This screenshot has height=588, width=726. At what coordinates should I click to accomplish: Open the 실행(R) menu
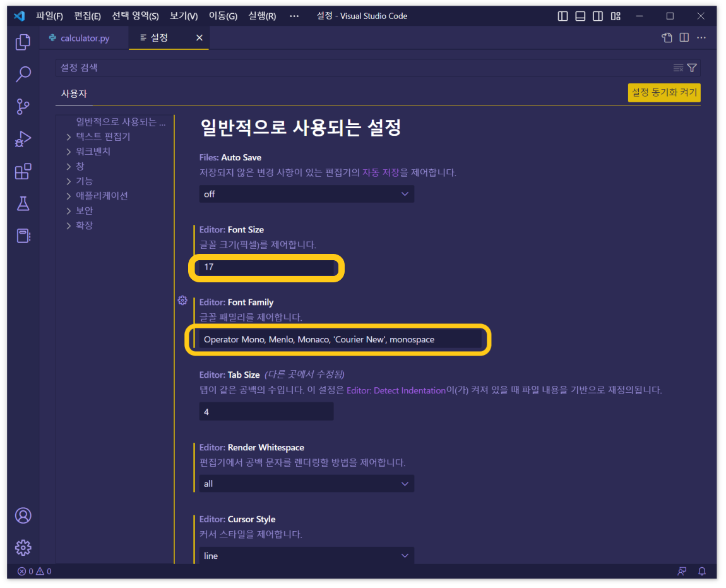pyautogui.click(x=262, y=16)
